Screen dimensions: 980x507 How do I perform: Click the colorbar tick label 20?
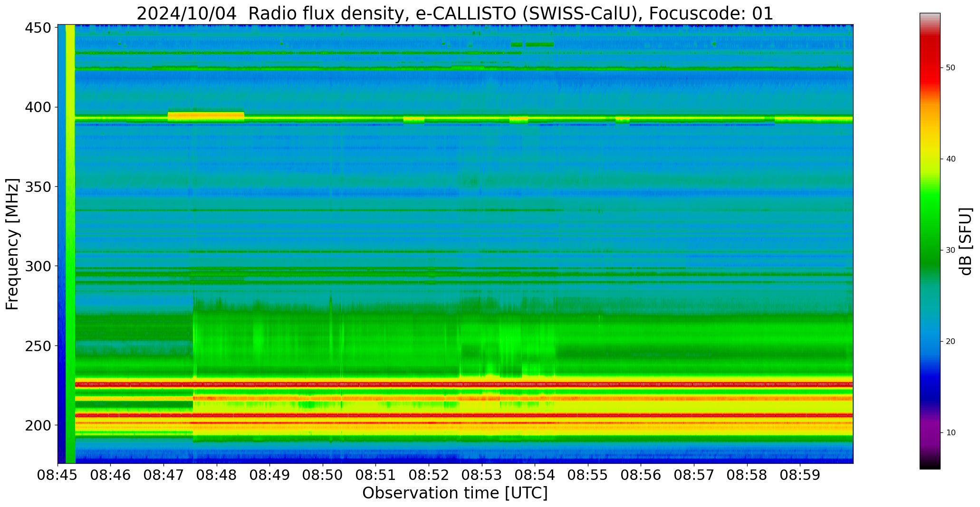click(951, 342)
